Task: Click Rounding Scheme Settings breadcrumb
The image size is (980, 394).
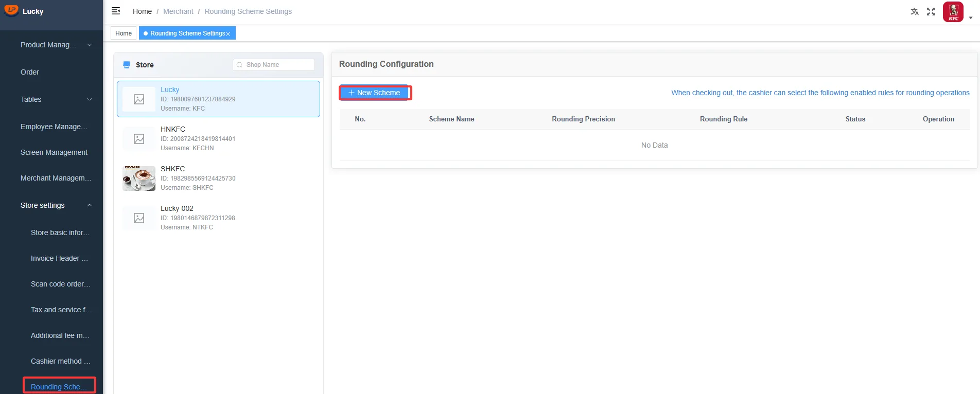Action: tap(248, 11)
